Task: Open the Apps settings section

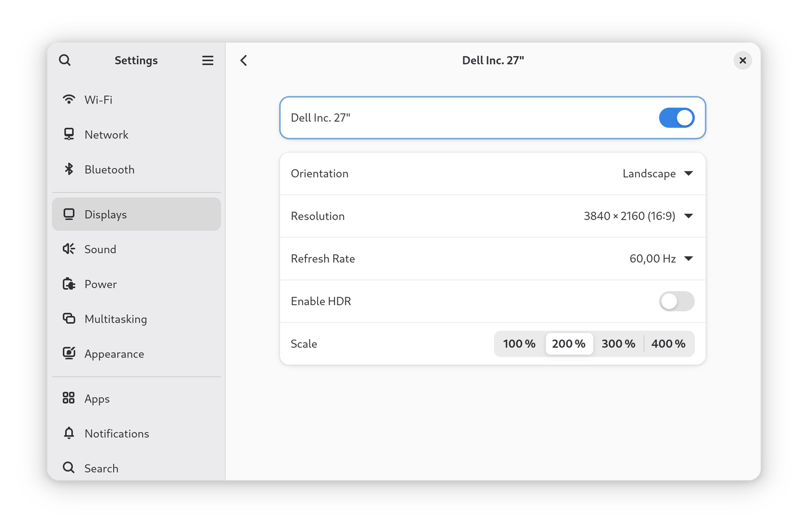Action: (97, 399)
